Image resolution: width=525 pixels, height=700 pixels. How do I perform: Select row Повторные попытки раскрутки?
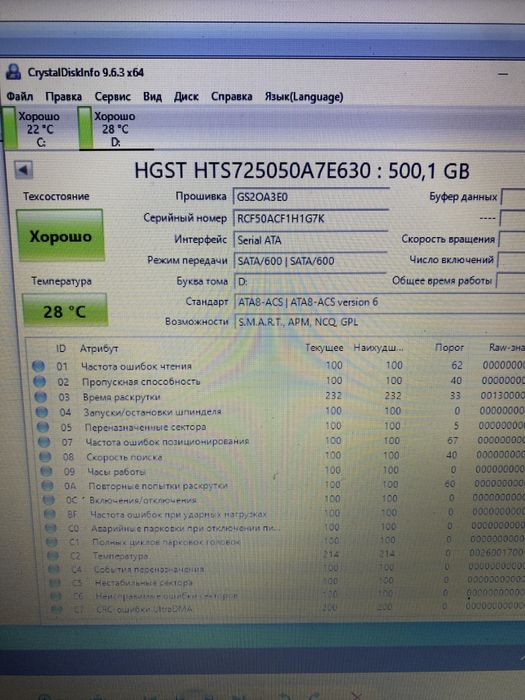pos(284,484)
